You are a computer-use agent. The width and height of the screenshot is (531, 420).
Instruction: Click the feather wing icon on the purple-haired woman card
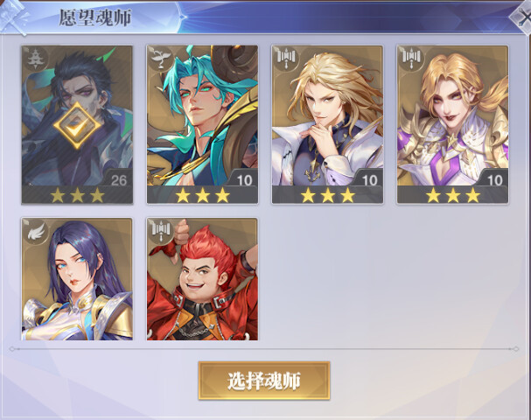tap(36, 231)
